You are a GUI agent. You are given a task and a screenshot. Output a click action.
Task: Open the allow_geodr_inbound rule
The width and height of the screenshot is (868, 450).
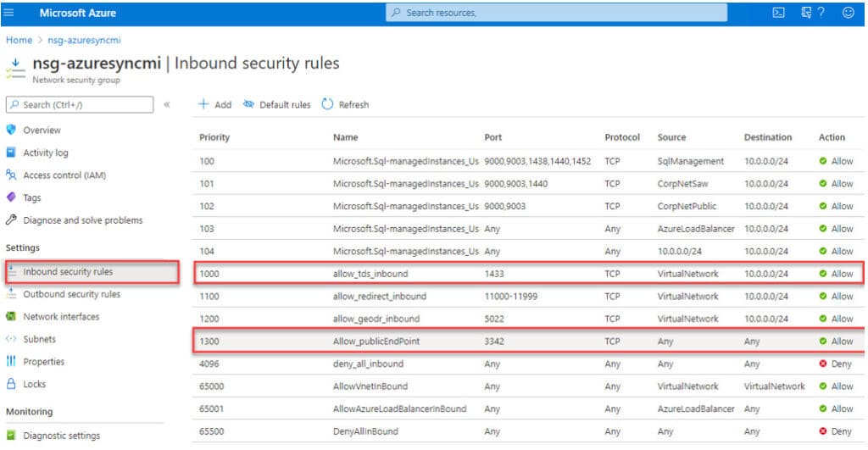376,319
